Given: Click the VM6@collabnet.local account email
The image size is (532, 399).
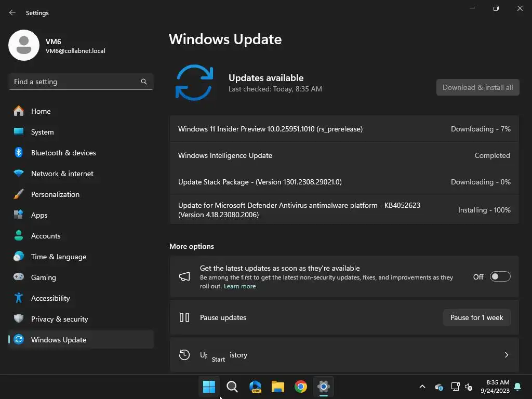Looking at the screenshot, I should (75, 51).
